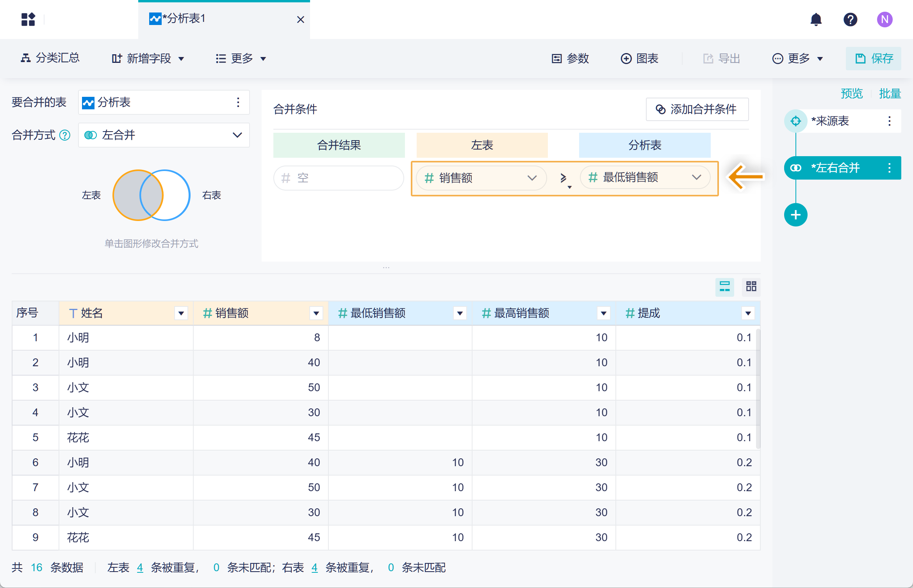The width and height of the screenshot is (913, 588).
Task: Open the 销售额 condition field dropdown
Action: coord(531,178)
